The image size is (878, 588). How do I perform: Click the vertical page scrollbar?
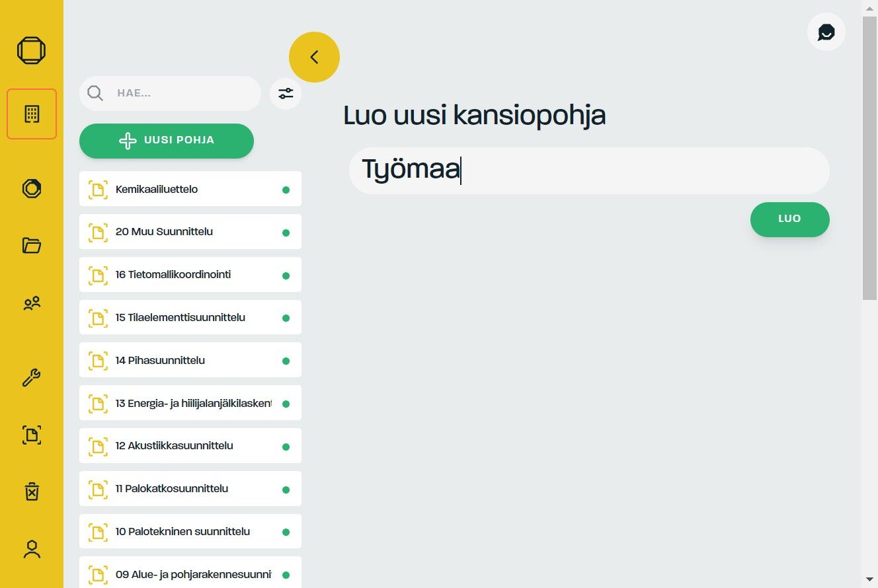869,294
